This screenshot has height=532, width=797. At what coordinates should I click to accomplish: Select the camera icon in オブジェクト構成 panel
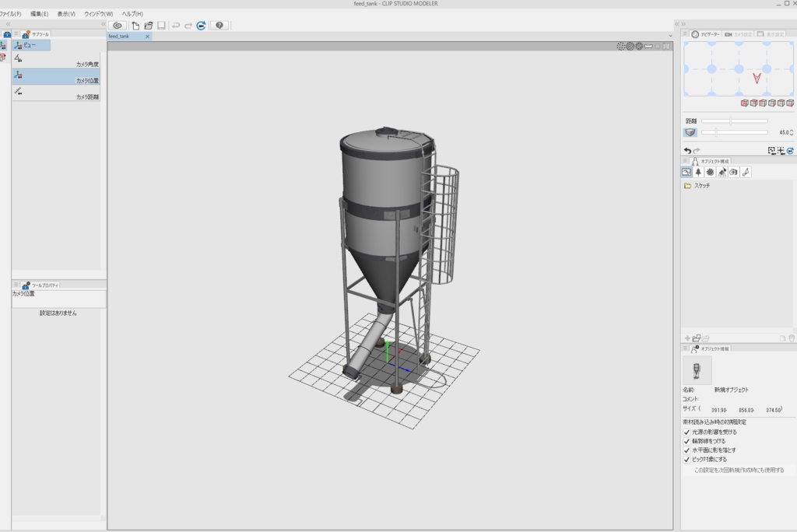[734, 172]
